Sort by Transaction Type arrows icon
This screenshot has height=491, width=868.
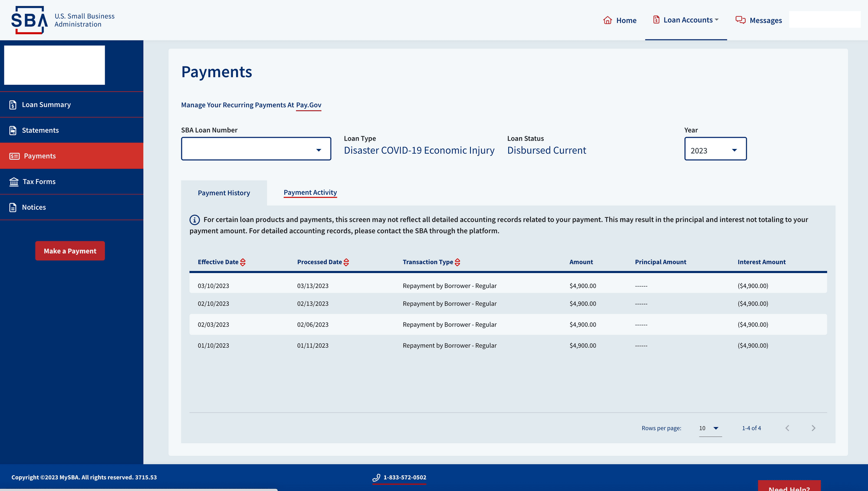tap(457, 262)
